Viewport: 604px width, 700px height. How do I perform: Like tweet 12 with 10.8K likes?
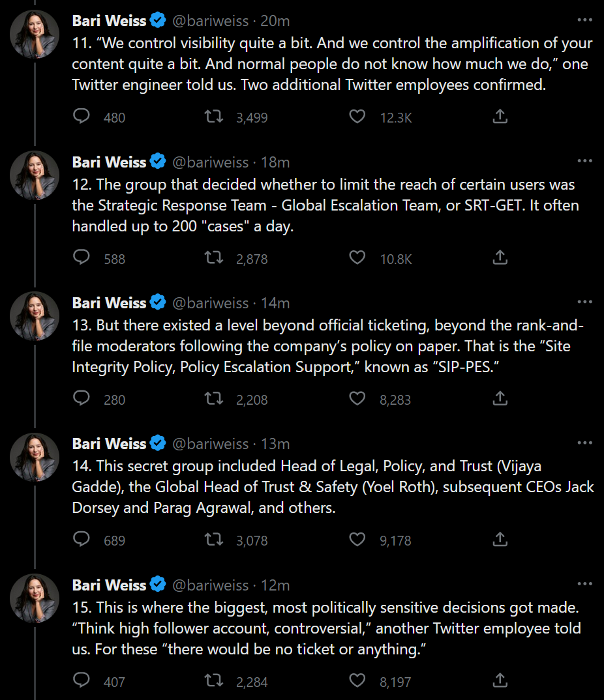[x=357, y=257]
